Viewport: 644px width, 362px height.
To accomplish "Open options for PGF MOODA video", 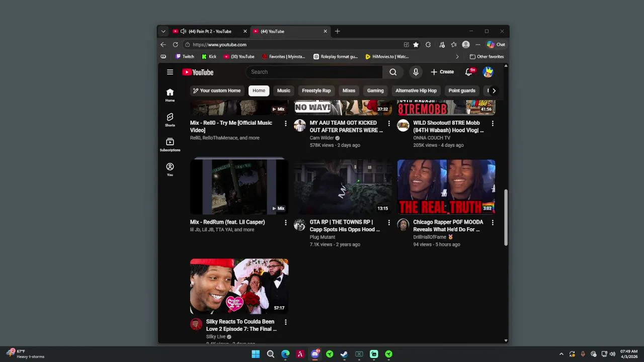I will click(x=492, y=222).
